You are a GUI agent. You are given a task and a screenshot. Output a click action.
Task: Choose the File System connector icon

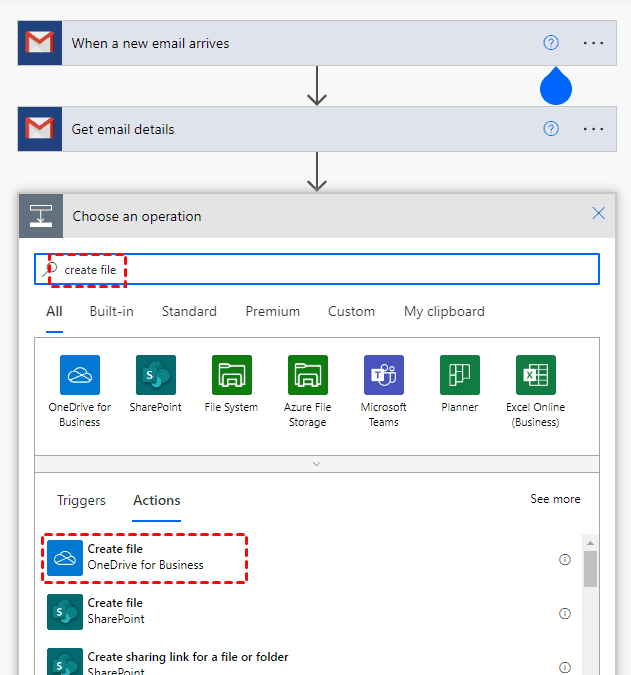tap(231, 375)
